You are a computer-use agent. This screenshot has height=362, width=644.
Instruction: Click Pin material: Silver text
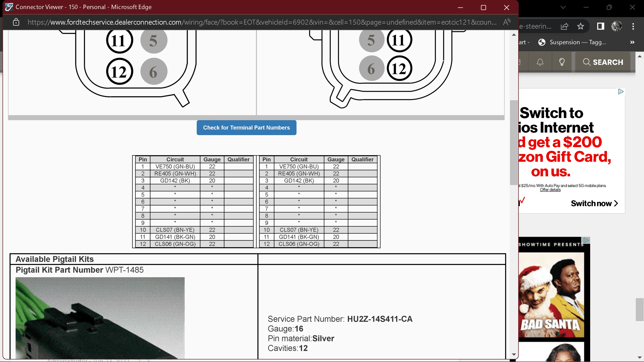[x=301, y=338]
